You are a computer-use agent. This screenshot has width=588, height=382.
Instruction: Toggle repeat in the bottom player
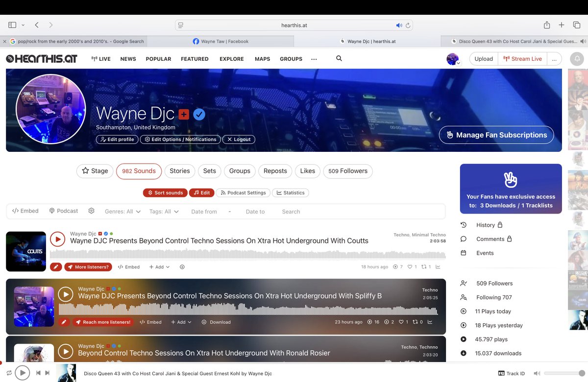9,373
